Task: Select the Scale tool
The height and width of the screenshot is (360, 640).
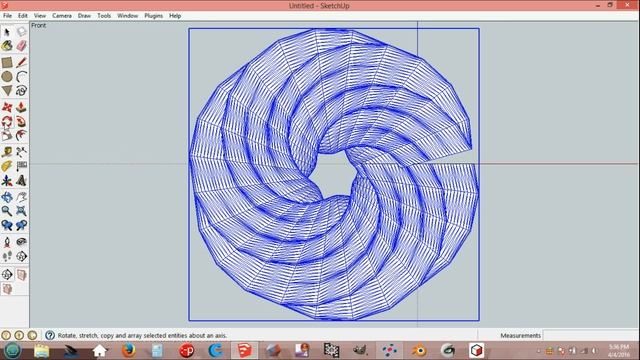Action: coord(7,136)
